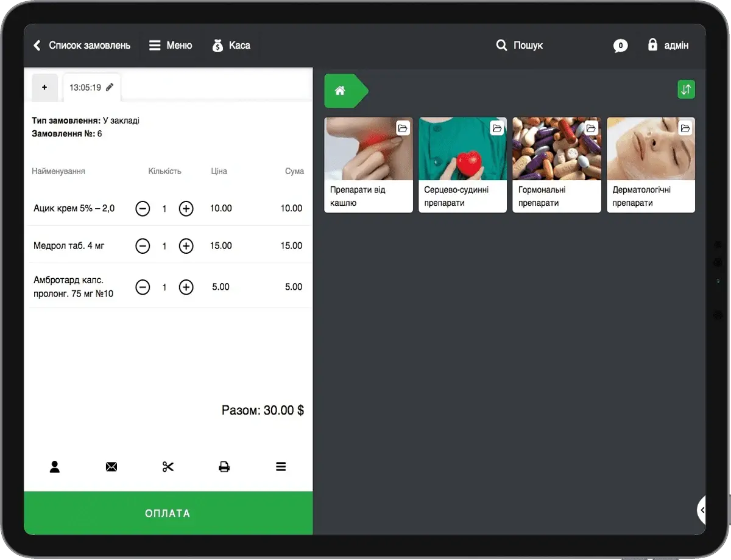Click the envelope email icon
Screen dimensions: 731x560
[111, 467]
